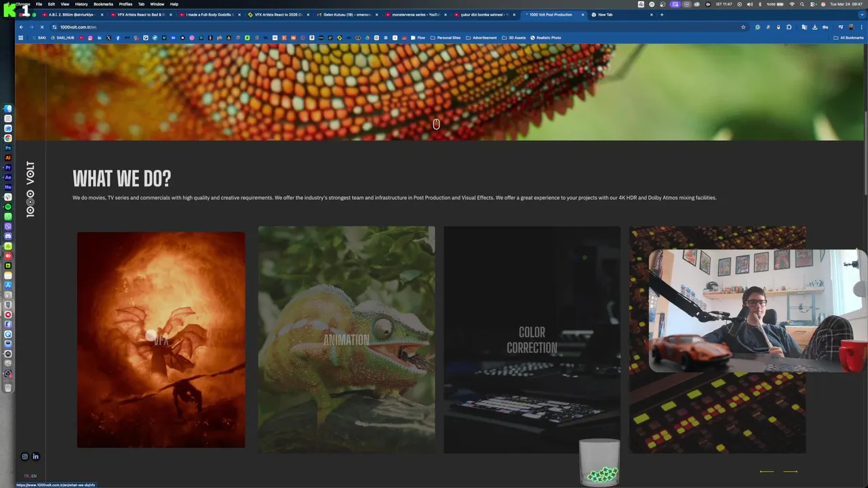
Task: Open Premiere Pro from the dock
Action: point(8,167)
